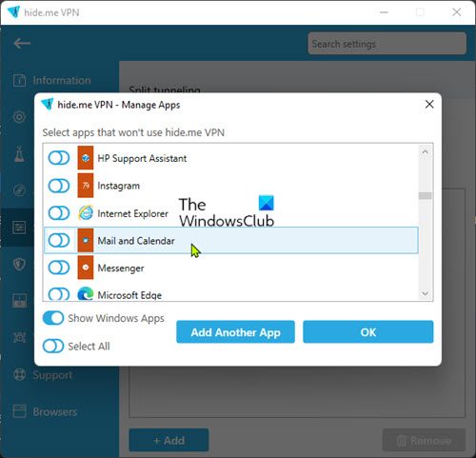This screenshot has height=458, width=476.
Task: Toggle the Mail and Calendar switch
Action: [x=59, y=240]
